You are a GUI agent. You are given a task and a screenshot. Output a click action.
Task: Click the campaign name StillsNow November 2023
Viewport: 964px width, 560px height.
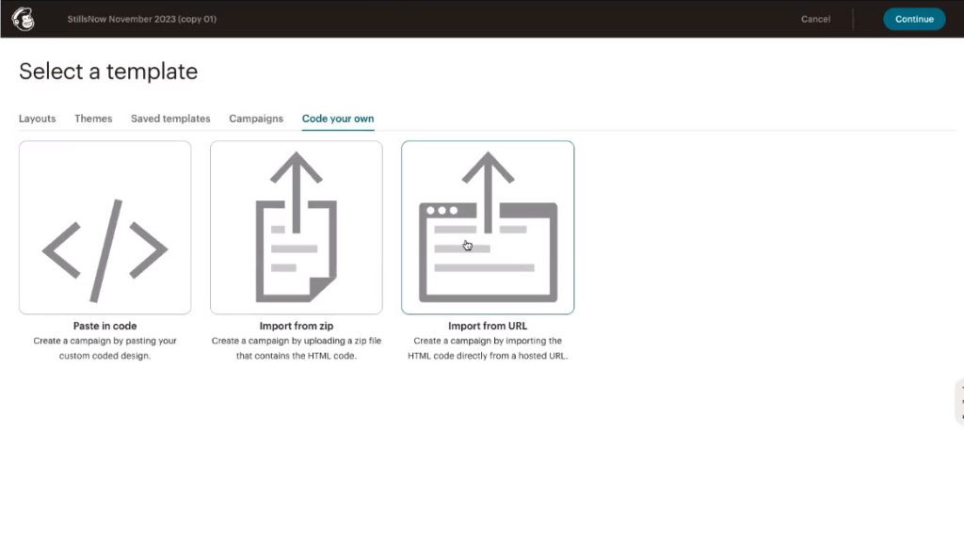point(142,19)
